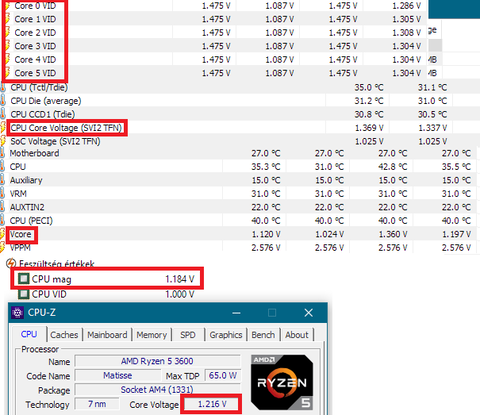Click the lightning icon beside CPU Core Voltage

[3, 128]
